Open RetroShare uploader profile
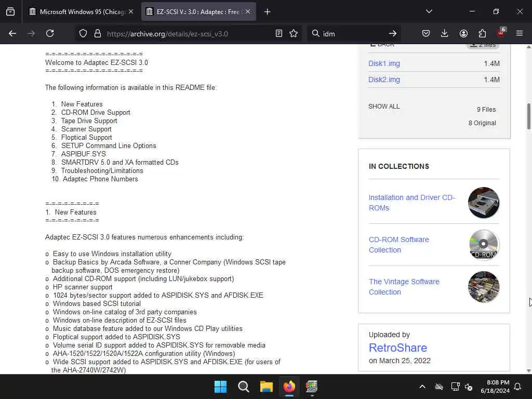Viewport: 532px width, 399px height. pyautogui.click(x=397, y=348)
